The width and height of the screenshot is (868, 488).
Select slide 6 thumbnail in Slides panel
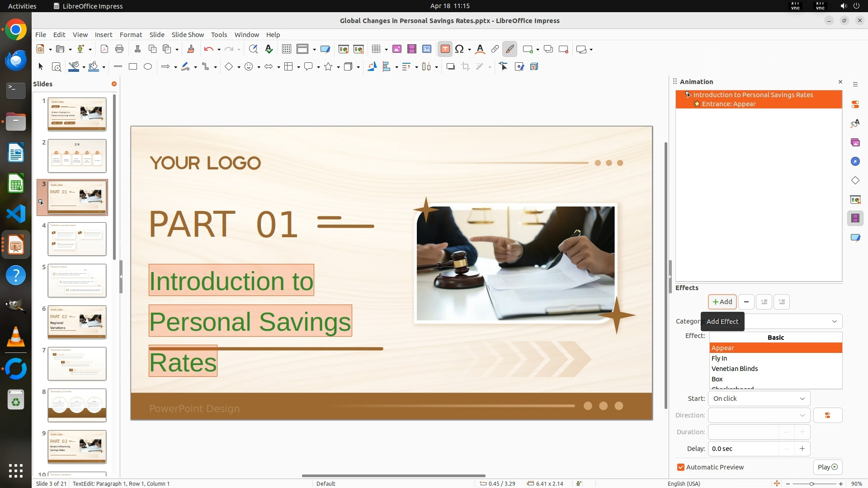[x=77, y=322]
